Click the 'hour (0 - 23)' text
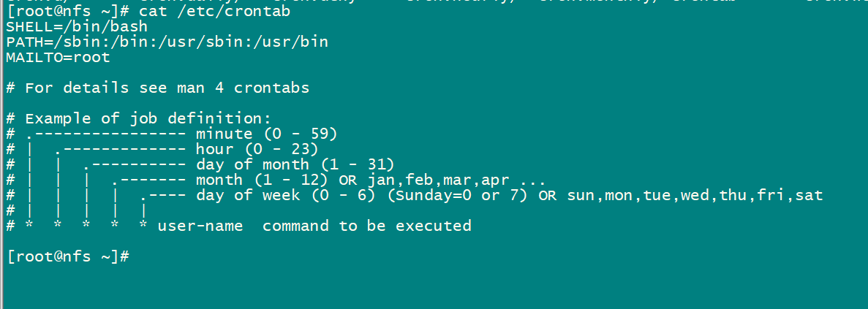868x309 pixels. tap(257, 149)
